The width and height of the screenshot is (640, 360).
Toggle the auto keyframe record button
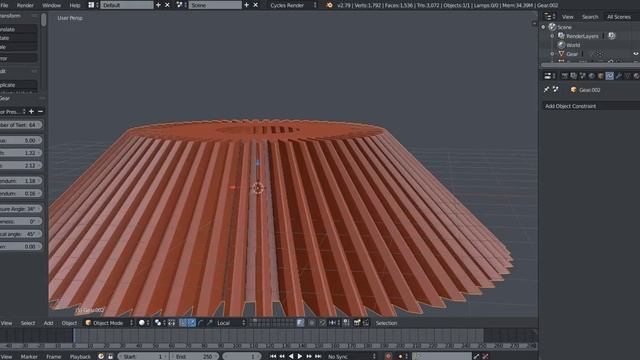click(388, 356)
